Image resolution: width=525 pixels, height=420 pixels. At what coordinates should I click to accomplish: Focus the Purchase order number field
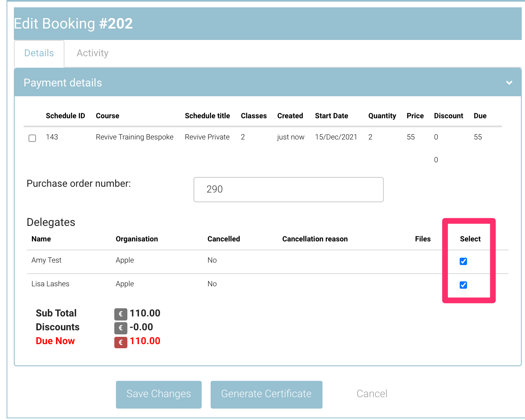[x=288, y=190]
